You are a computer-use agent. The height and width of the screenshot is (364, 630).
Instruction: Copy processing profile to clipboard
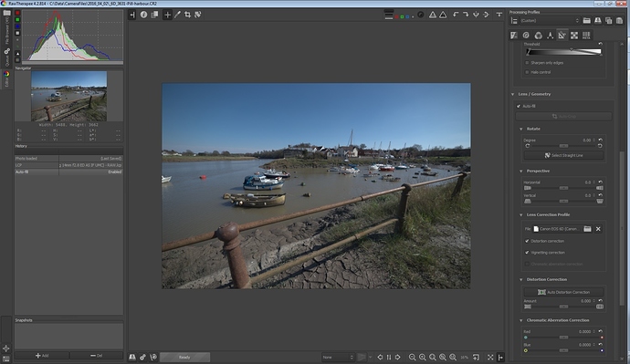(x=609, y=20)
